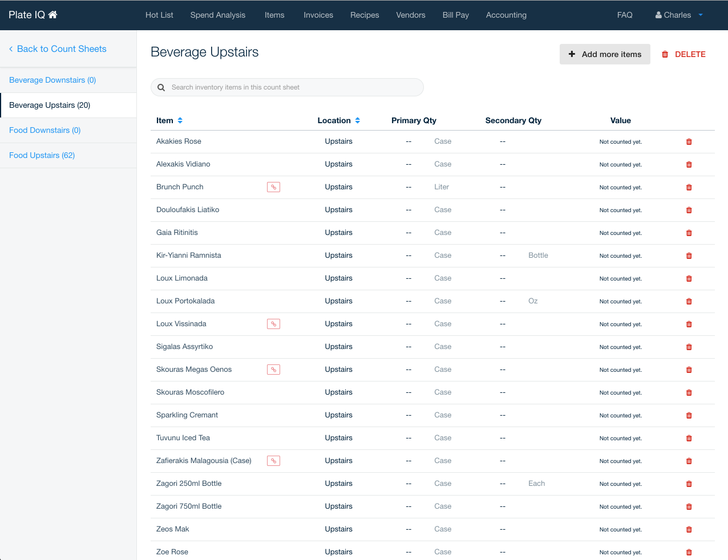The image size is (728, 560).
Task: Click the Add more items button
Action: click(x=605, y=54)
